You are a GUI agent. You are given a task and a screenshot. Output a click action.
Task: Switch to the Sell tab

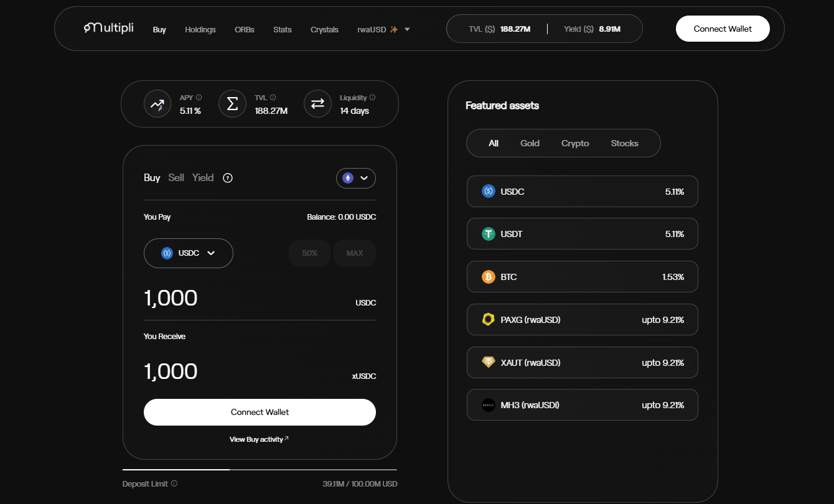(176, 178)
